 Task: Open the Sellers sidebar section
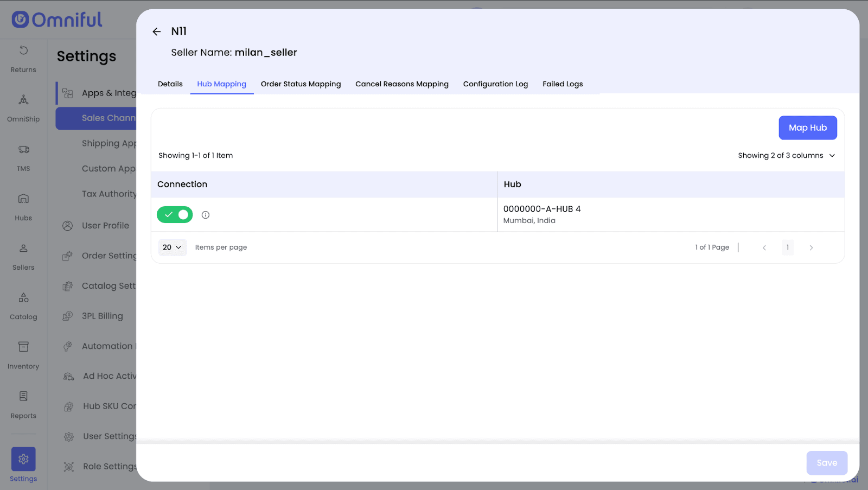[23, 256]
